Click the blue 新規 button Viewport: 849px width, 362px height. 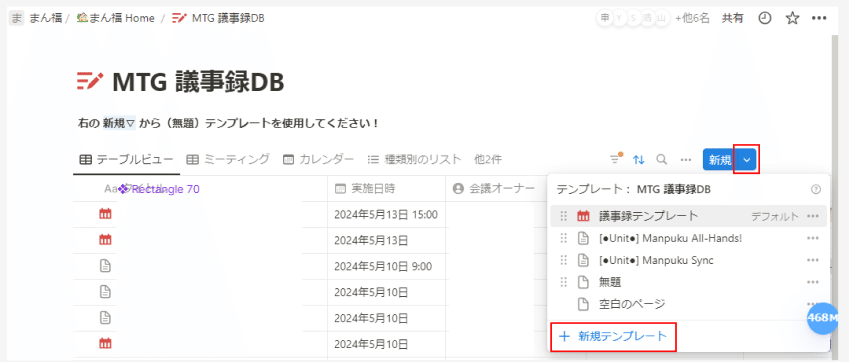(720, 160)
